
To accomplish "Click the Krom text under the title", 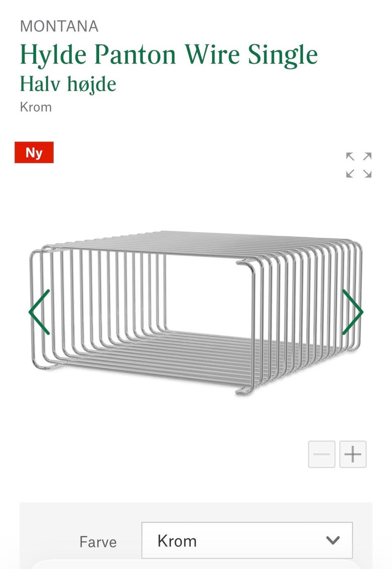I will pos(36,107).
